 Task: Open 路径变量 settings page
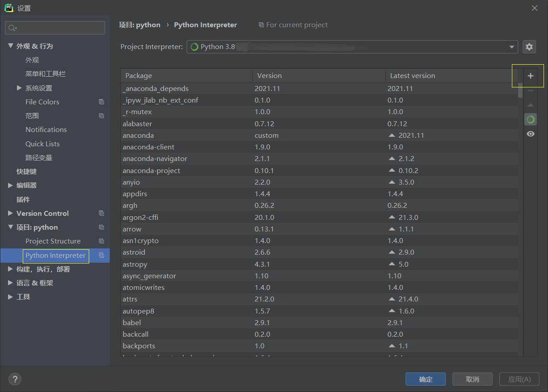(39, 158)
